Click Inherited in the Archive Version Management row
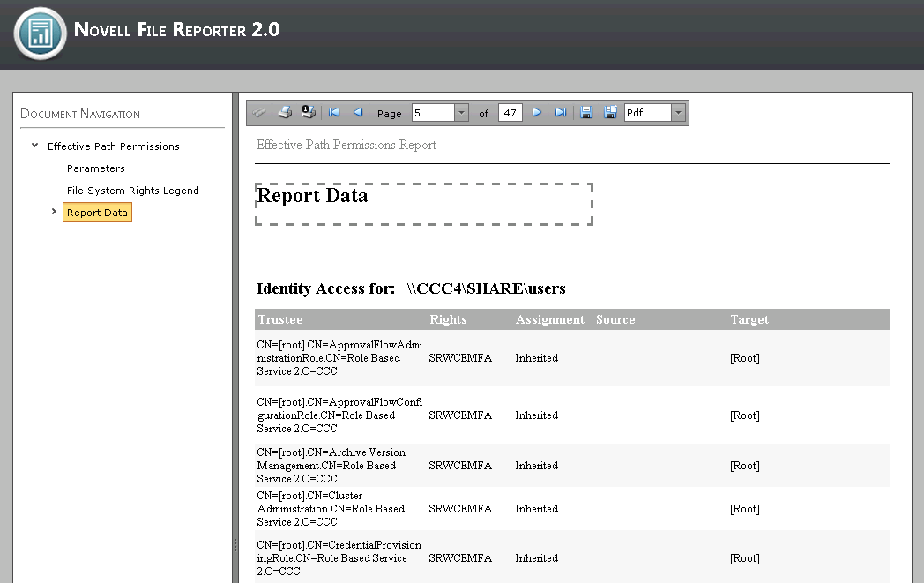The image size is (924, 583). tap(536, 465)
